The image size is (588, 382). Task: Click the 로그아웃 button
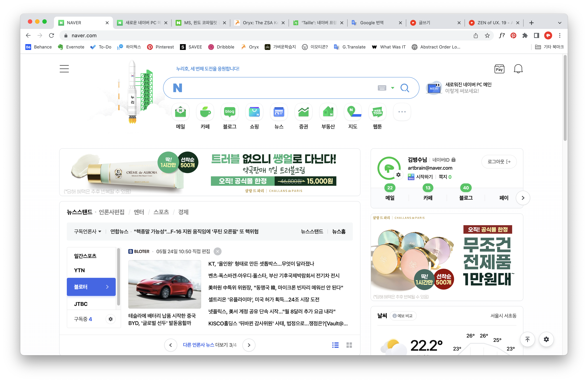499,162
